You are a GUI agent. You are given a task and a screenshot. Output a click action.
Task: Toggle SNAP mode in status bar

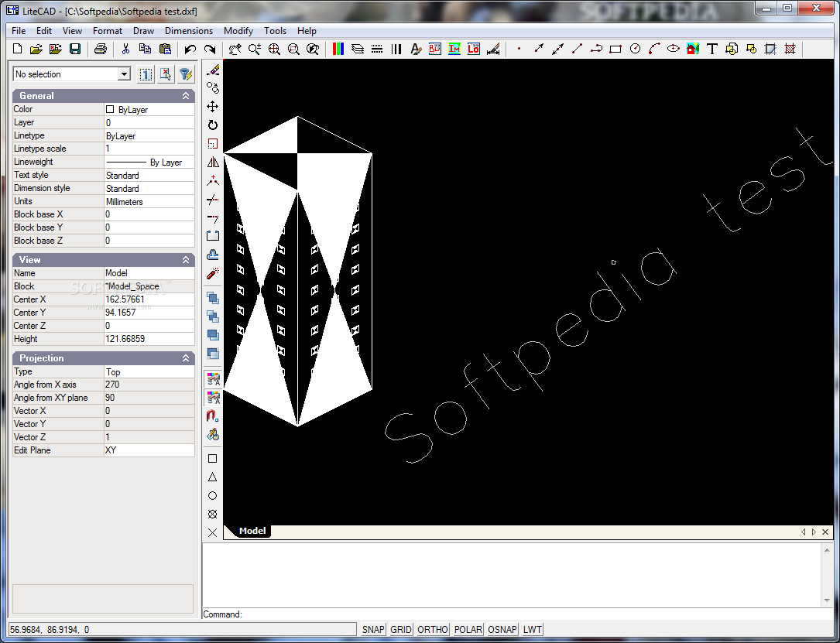click(373, 630)
